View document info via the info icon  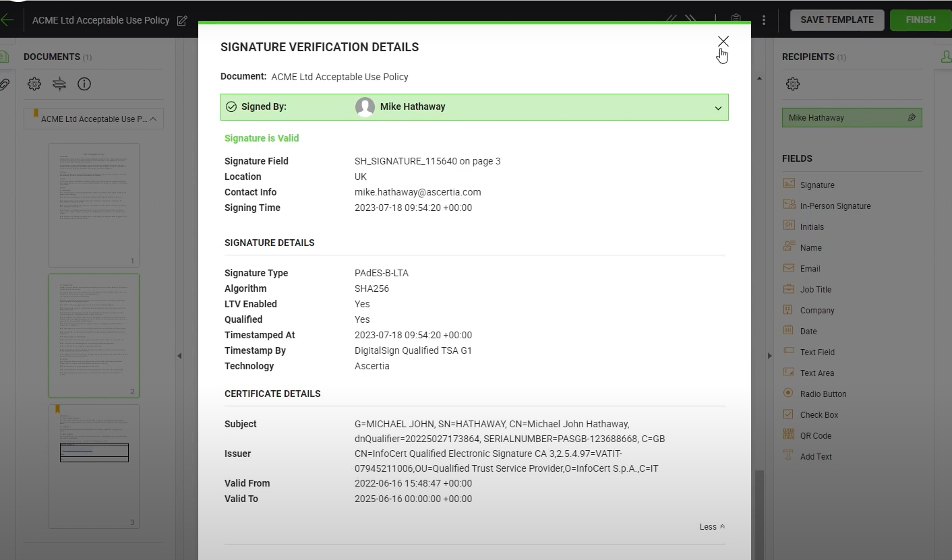84,84
